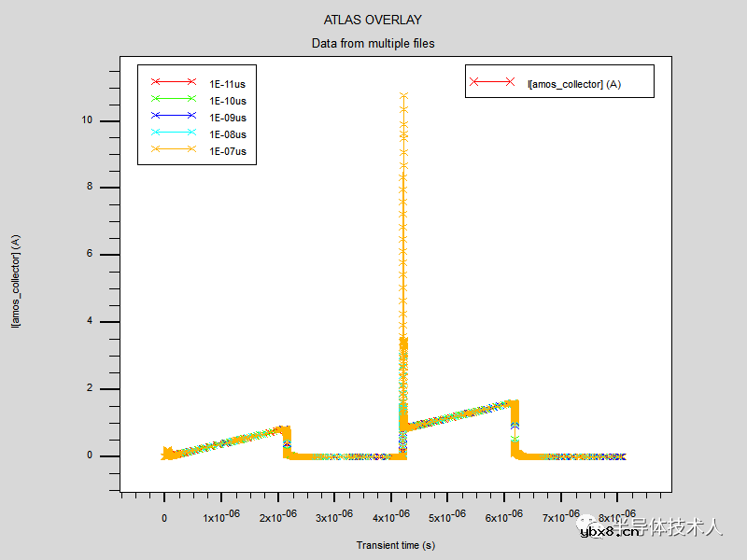Click the 4x10-06 tick label on x-axis
Image resolution: width=747 pixels, height=560 pixels.
coord(392,516)
